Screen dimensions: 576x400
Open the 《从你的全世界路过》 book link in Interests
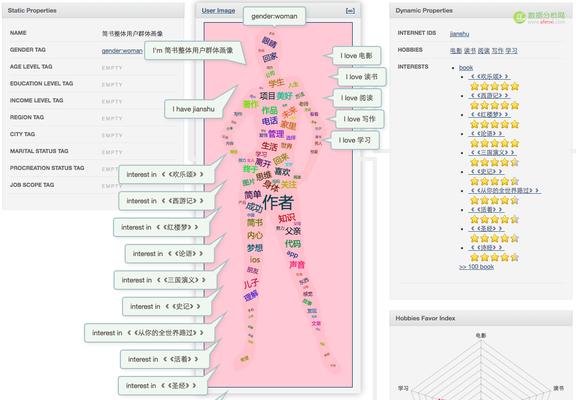(x=505, y=191)
